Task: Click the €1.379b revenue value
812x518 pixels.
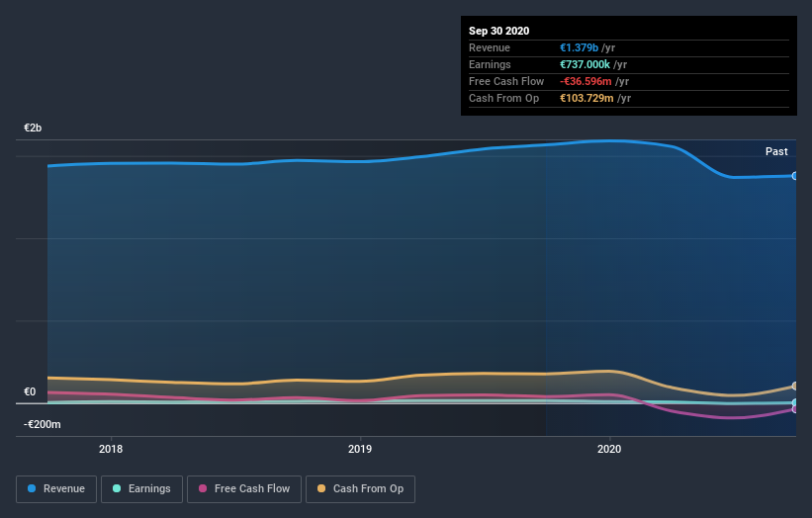Action: click(579, 47)
